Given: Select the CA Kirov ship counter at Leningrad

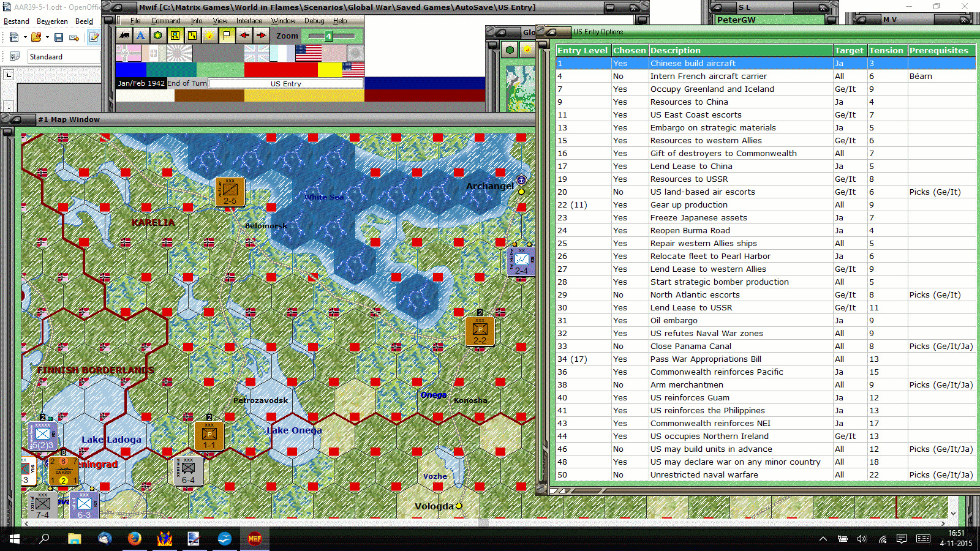Looking at the screenshot, I should 63,471.
